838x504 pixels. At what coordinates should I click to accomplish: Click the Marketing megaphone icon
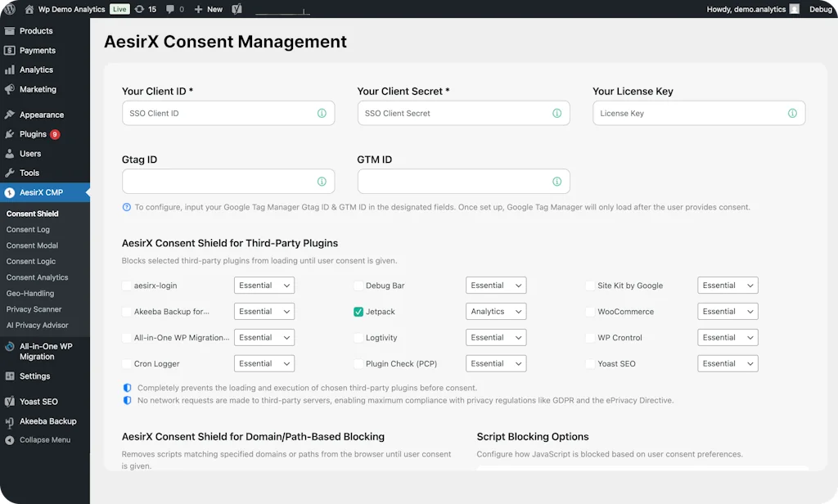pyautogui.click(x=8, y=90)
